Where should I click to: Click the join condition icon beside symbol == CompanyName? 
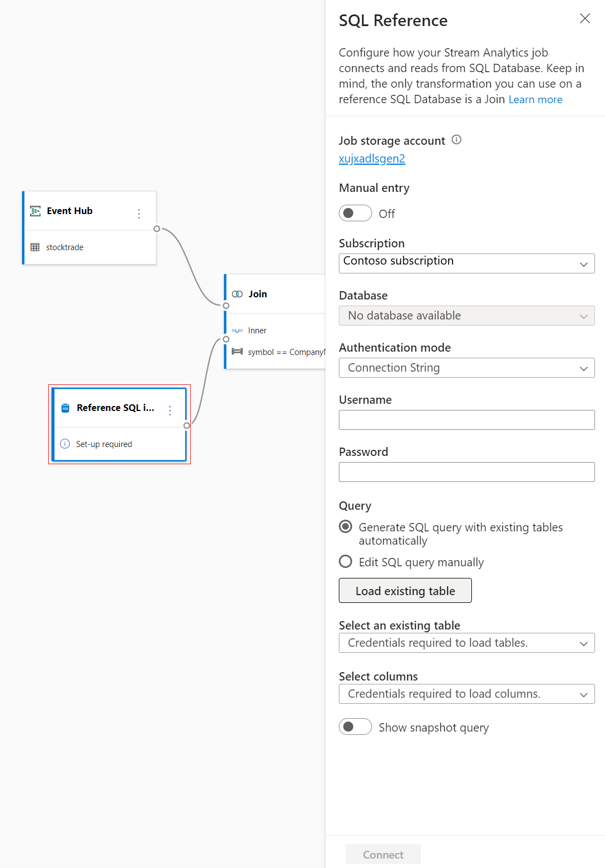[238, 352]
